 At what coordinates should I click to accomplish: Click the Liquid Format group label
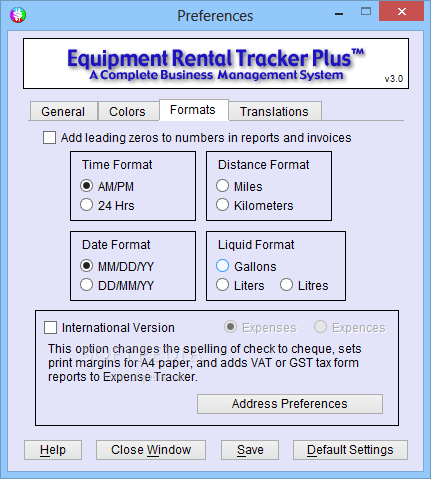pyautogui.click(x=256, y=245)
